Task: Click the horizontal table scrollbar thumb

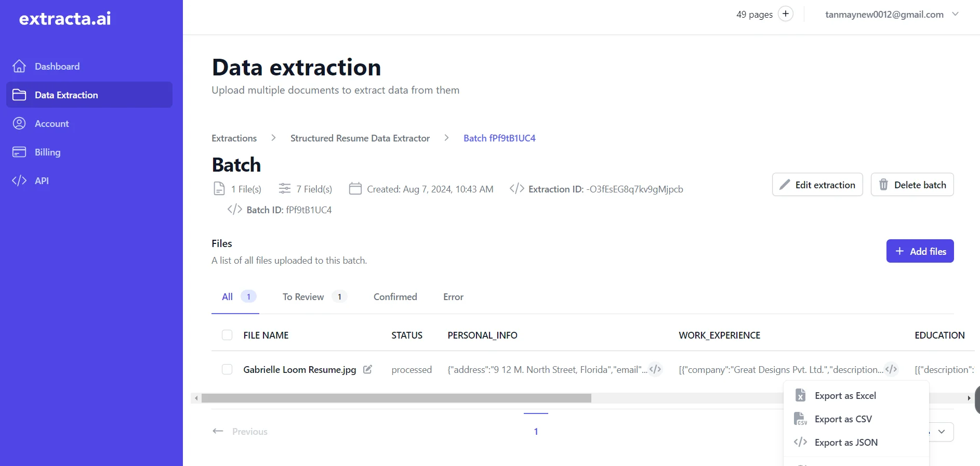Action: [396, 398]
